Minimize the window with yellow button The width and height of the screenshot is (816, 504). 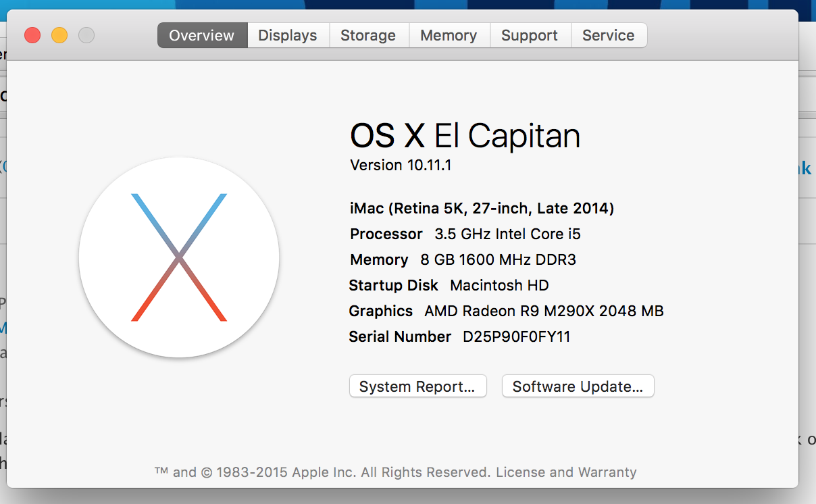click(x=59, y=35)
